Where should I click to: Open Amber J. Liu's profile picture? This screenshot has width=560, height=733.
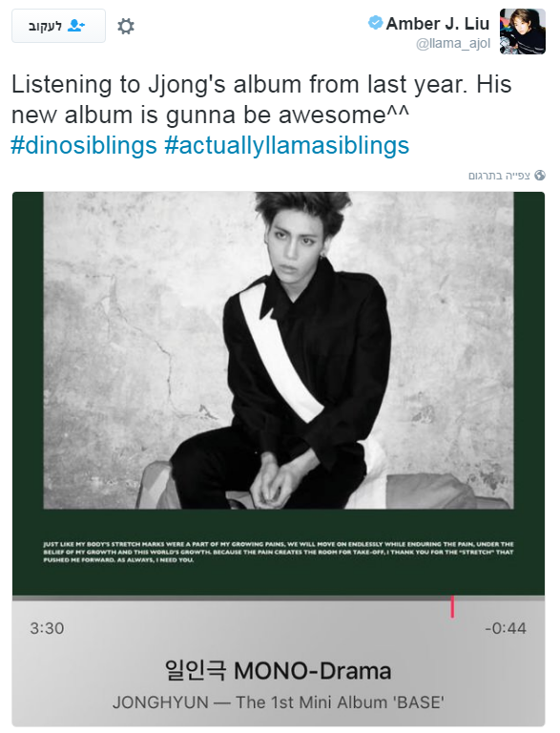523,31
